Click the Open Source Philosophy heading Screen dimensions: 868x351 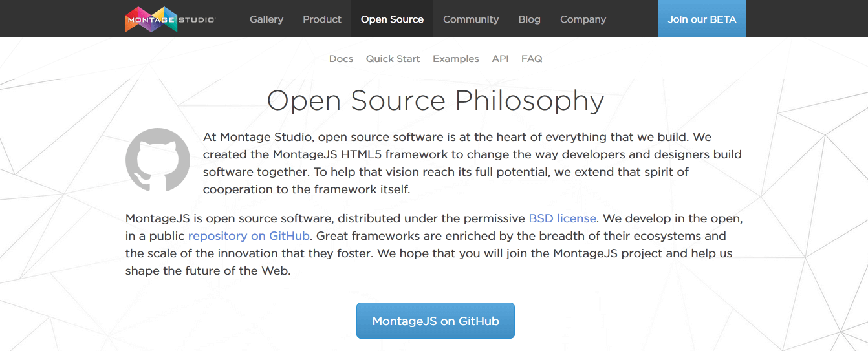tap(435, 101)
